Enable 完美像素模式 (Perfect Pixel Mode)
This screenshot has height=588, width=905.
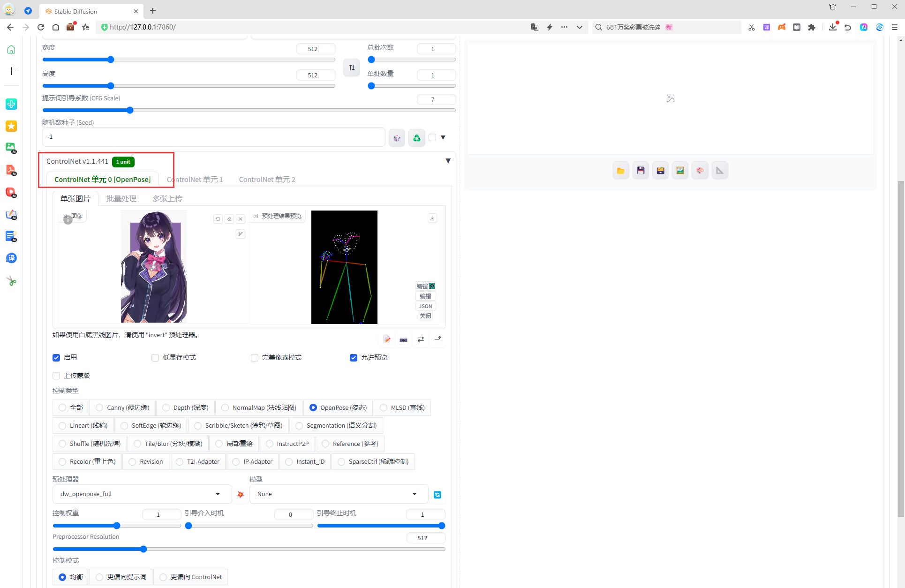point(254,358)
